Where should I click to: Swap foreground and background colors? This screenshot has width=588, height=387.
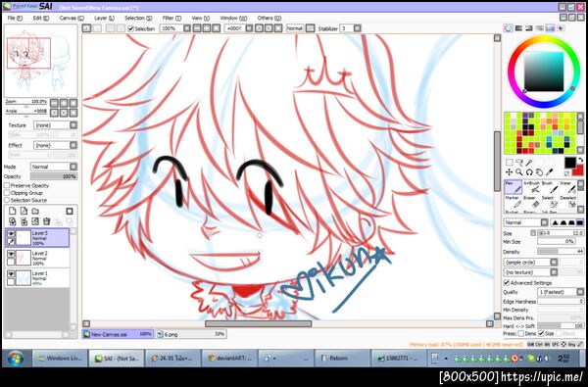point(580,160)
